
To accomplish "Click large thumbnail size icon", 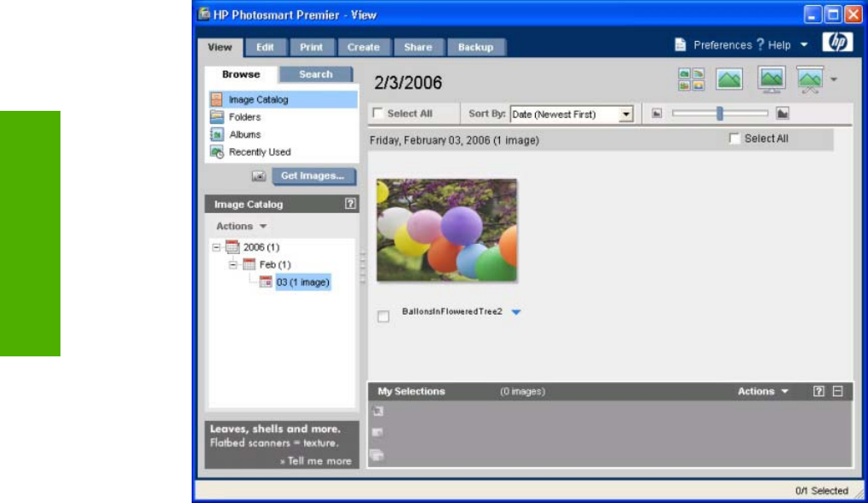I will tap(782, 113).
